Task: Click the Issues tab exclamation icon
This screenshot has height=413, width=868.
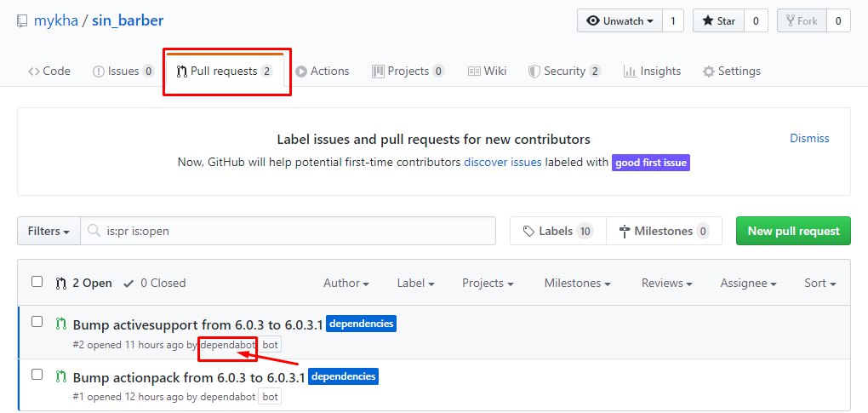Action: click(99, 72)
